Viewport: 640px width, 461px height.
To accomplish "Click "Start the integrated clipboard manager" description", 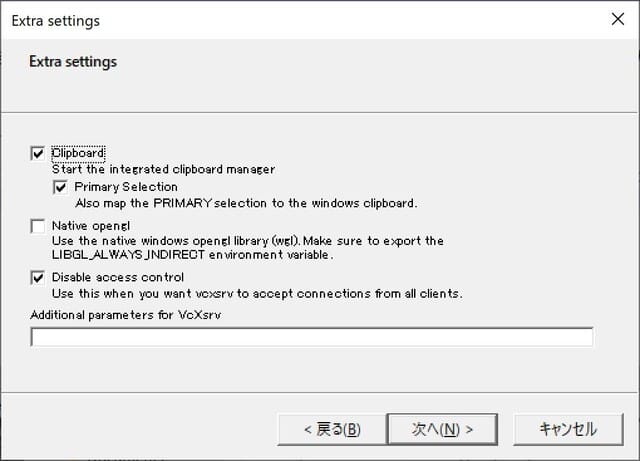I will coord(163,170).
